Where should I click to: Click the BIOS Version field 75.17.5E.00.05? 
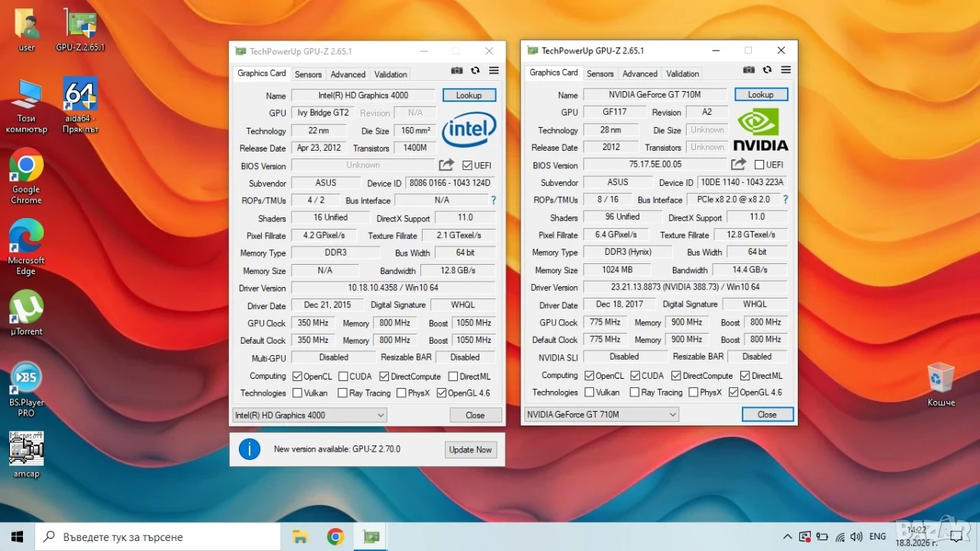point(655,165)
